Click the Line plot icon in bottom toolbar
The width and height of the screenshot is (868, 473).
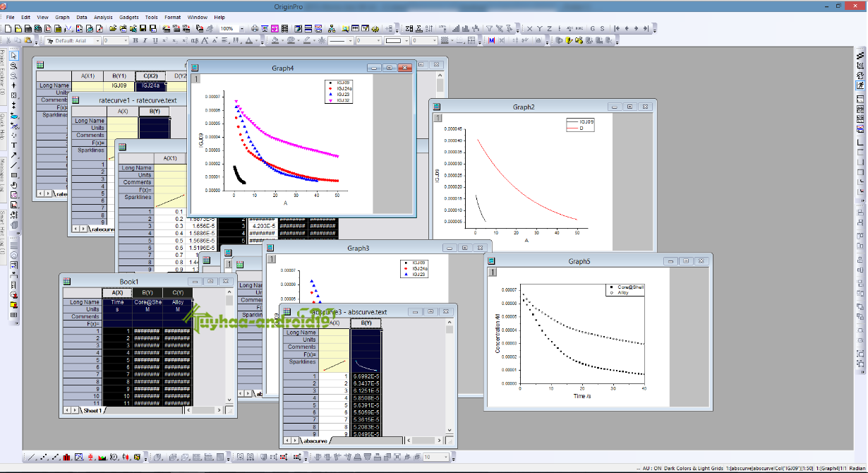point(30,457)
